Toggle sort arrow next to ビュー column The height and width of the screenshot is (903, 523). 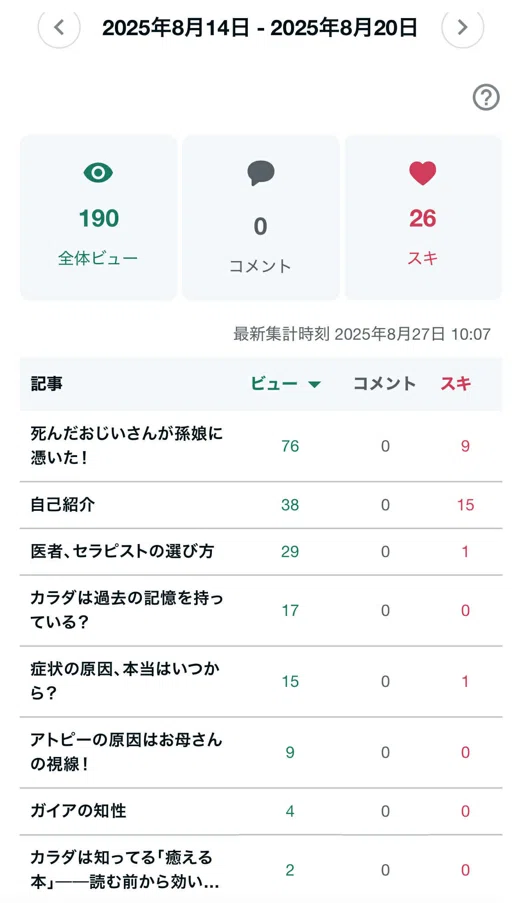(314, 384)
